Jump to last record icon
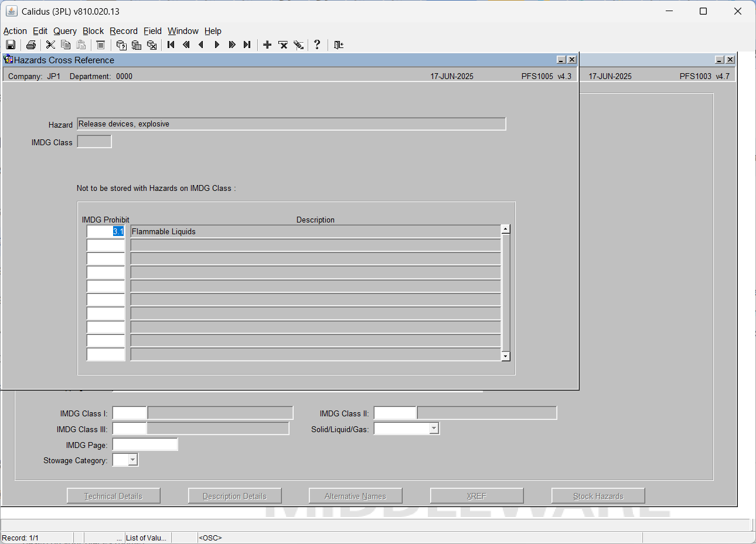 tap(247, 45)
